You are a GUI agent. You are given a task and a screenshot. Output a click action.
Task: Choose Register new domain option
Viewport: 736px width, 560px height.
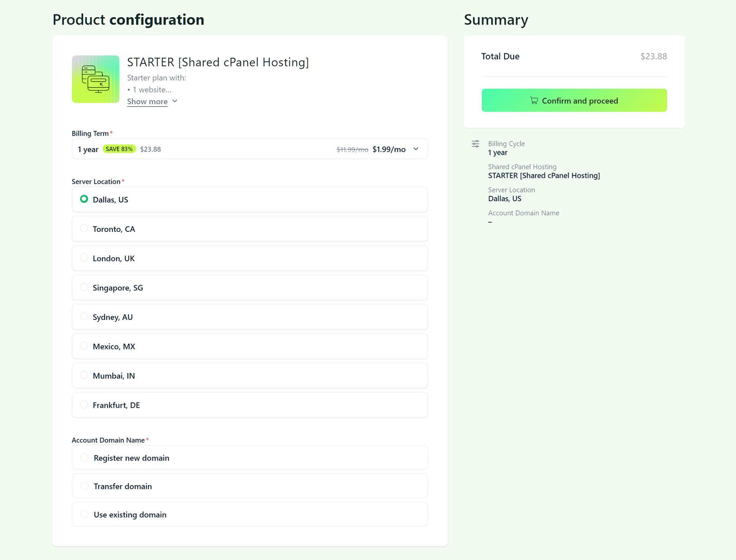(250, 458)
